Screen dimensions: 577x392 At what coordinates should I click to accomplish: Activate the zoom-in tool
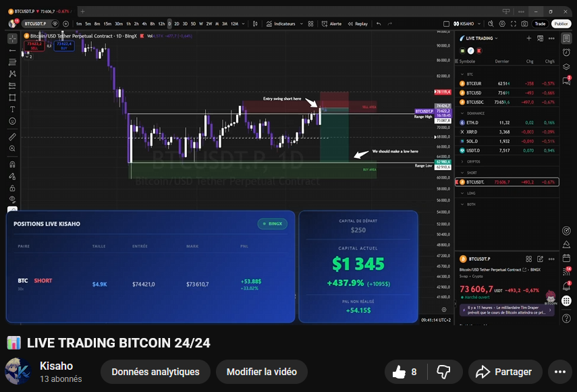coord(13,148)
